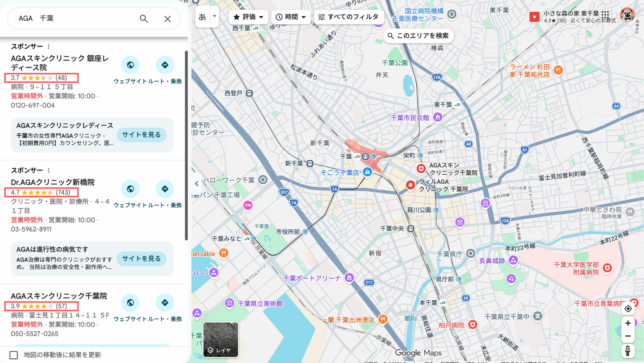Image resolution: width=644 pixels, height=363 pixels.
Task: Click 千葉大学医学部附属病院 hospital marker
Action: 607,268
